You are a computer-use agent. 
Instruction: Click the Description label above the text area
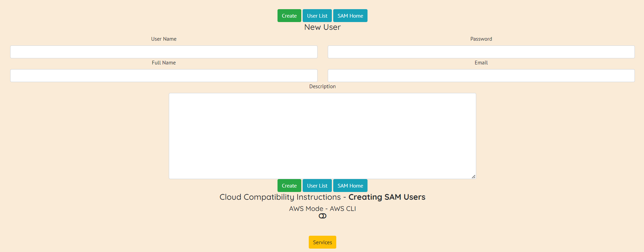coord(322,86)
